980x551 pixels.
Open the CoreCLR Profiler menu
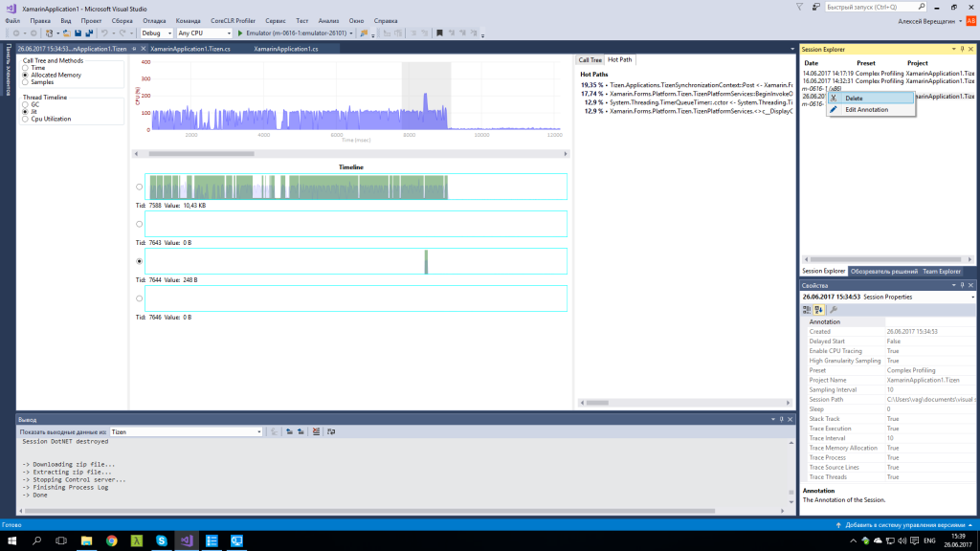pyautogui.click(x=234, y=21)
